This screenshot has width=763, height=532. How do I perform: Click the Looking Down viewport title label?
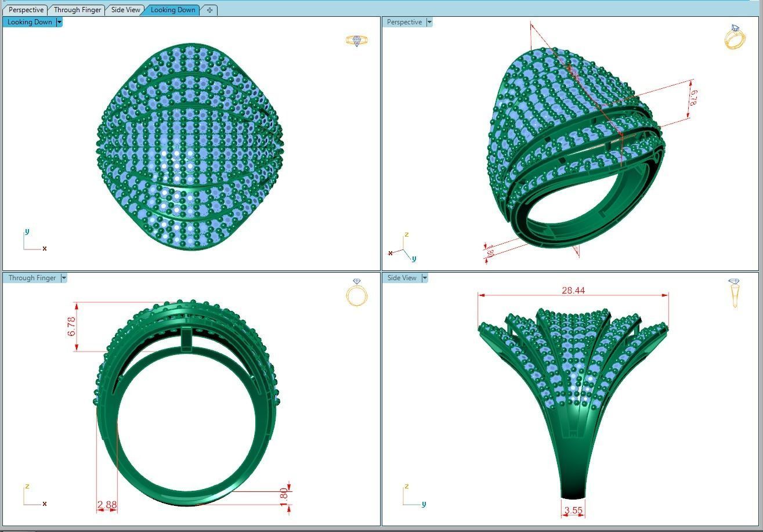click(30, 22)
